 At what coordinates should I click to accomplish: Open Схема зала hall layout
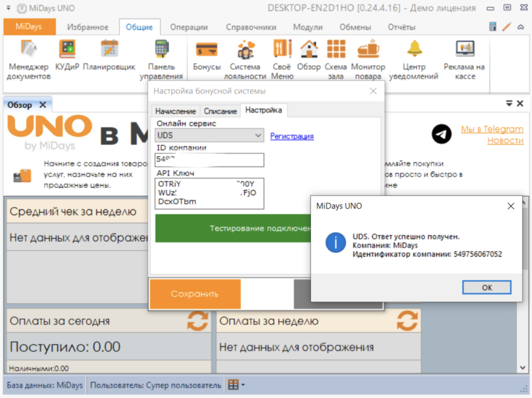(x=336, y=60)
